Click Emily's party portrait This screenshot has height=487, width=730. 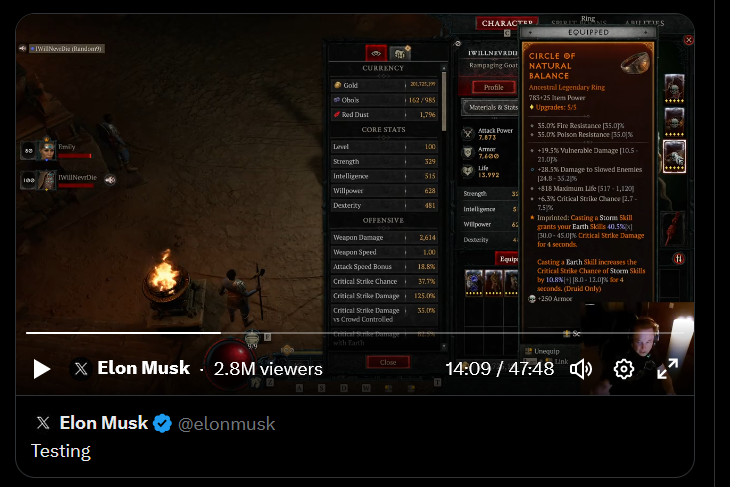coord(46,149)
